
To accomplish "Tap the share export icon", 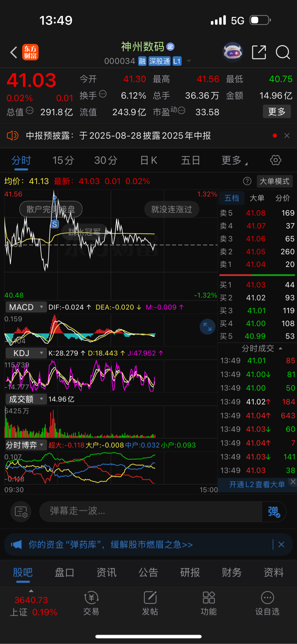I will tap(259, 52).
